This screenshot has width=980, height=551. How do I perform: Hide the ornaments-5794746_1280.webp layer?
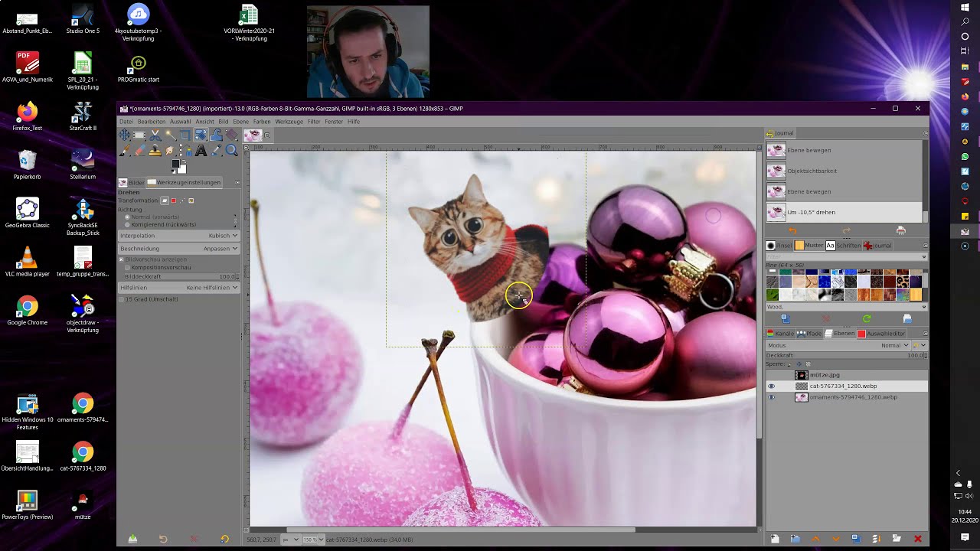pos(772,398)
